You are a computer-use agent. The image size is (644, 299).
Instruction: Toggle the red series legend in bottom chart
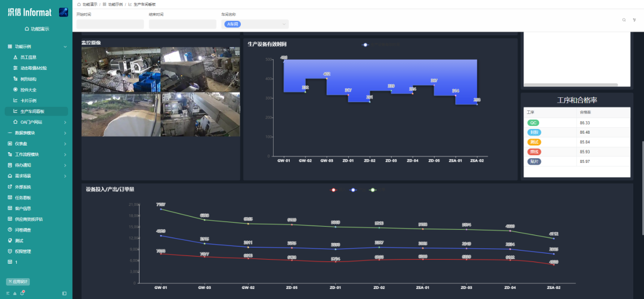[333, 190]
